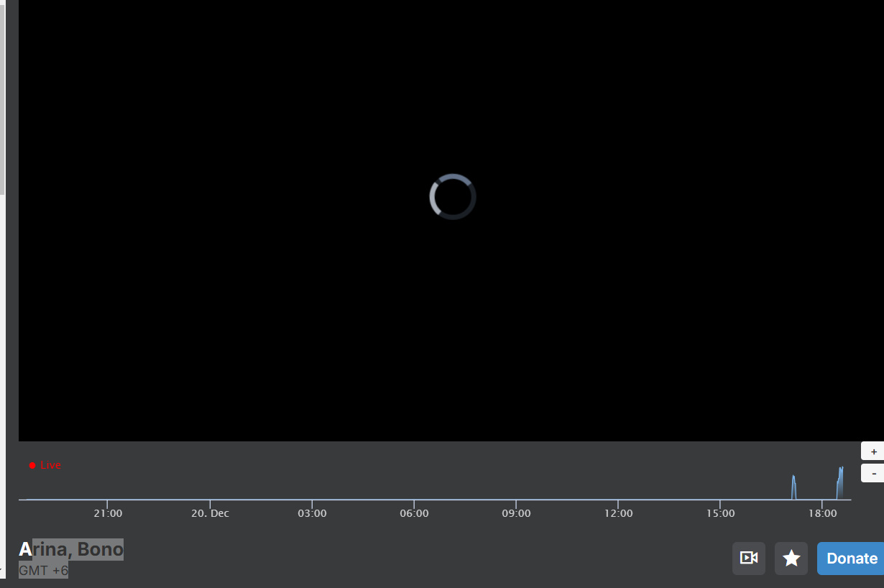Image resolution: width=884 pixels, height=588 pixels.
Task: Click the video camera icon button
Action: tap(749, 559)
